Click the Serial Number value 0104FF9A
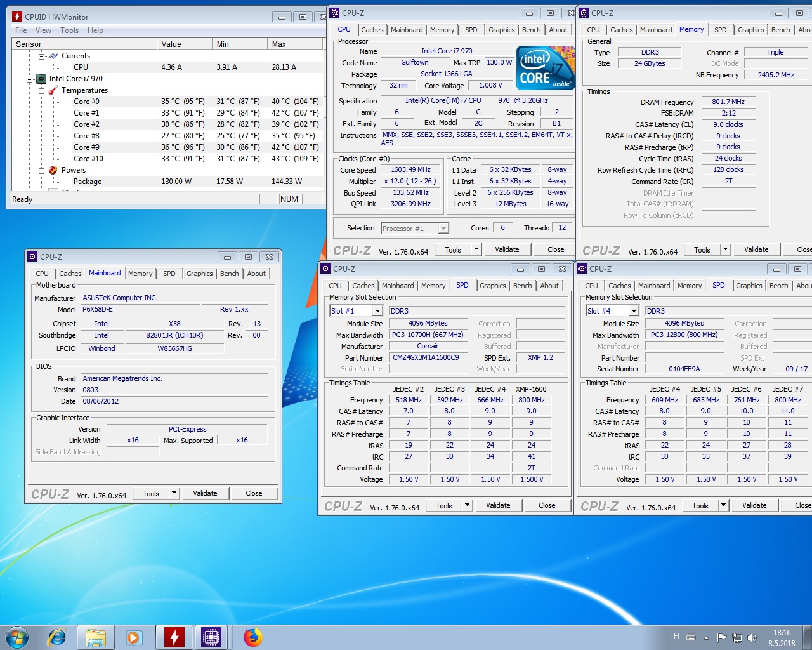 click(x=684, y=369)
